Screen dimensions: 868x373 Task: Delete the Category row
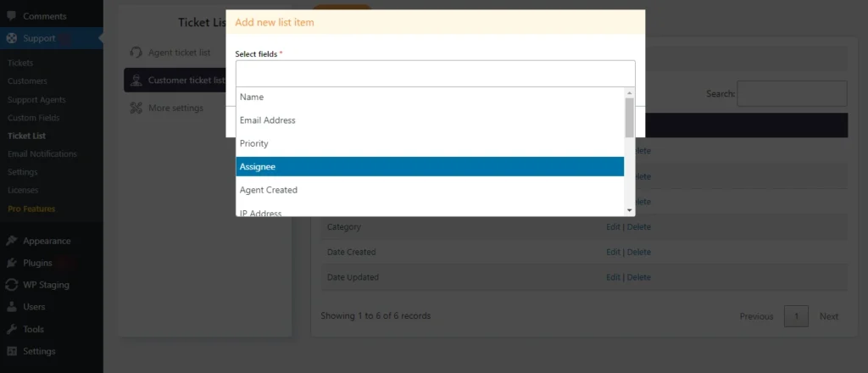tap(639, 227)
